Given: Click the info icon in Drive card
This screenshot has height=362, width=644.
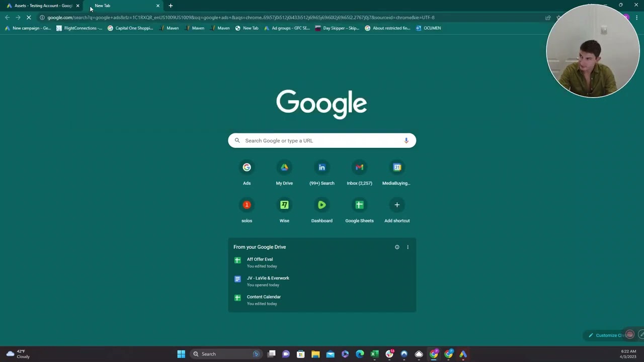Looking at the screenshot, I should pyautogui.click(x=397, y=247).
